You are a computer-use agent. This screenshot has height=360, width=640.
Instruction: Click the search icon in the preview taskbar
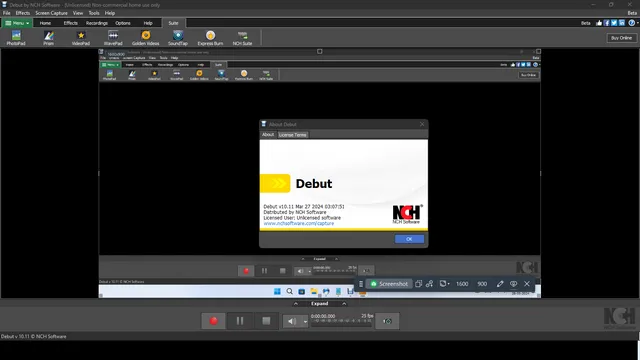coord(289,291)
